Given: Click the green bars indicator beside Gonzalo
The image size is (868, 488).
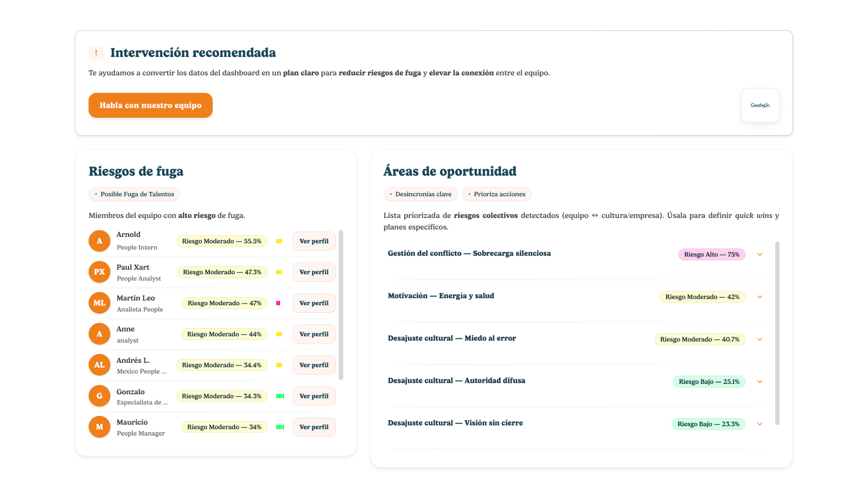Looking at the screenshot, I should (x=280, y=396).
